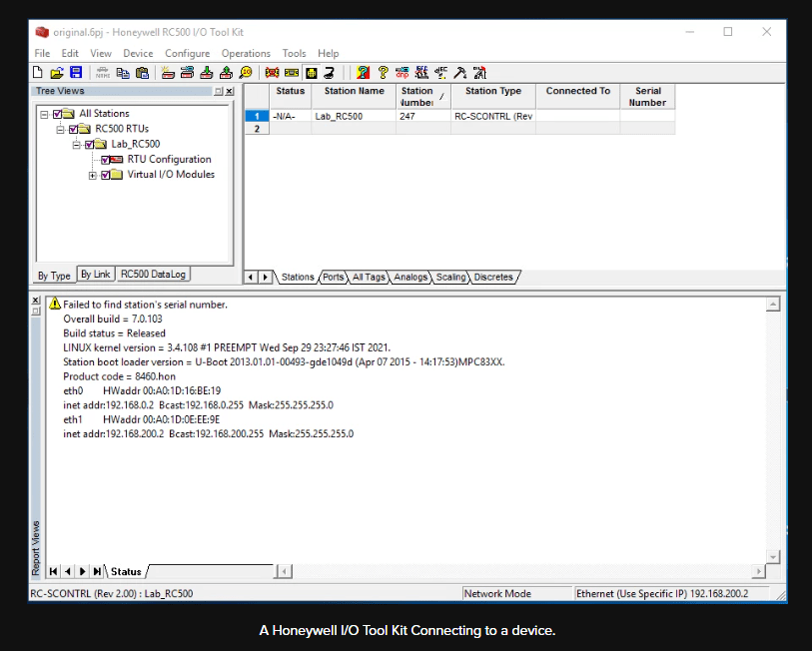Click the yellow question mark help icon
The image size is (812, 651).
[x=383, y=73]
